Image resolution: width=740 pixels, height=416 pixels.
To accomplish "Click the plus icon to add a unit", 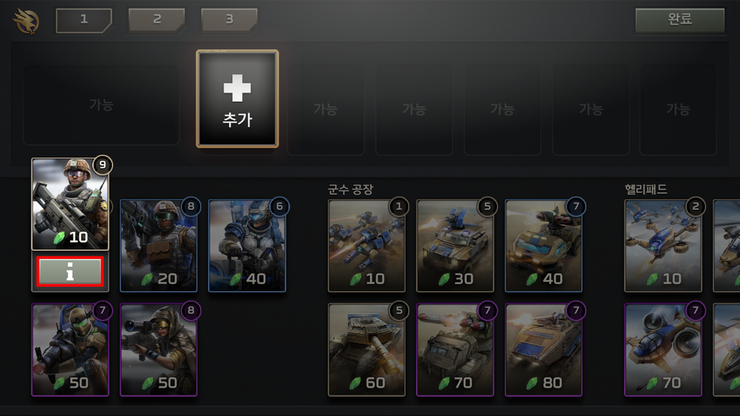I will tap(237, 88).
